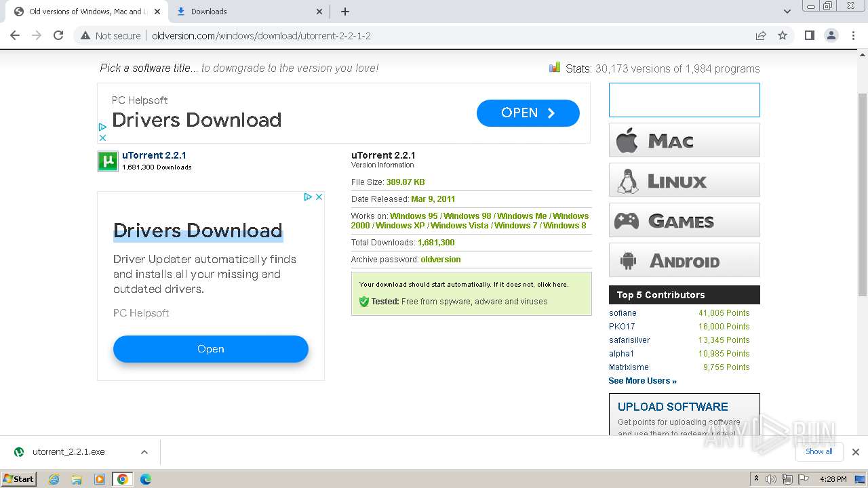Go back to the previous page
This screenshot has height=488, width=868.
point(15,36)
